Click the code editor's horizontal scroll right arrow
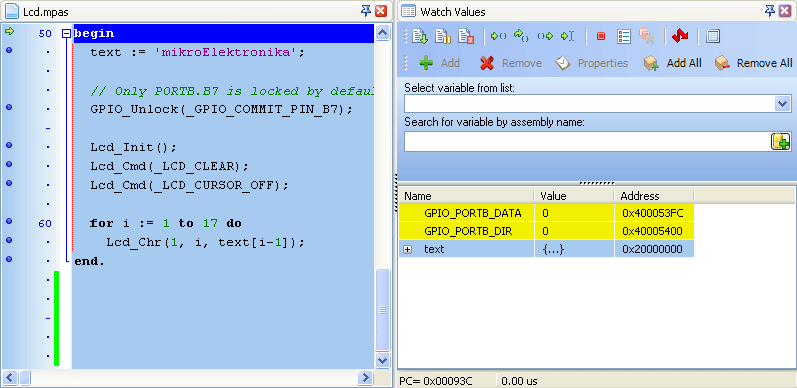 point(365,377)
